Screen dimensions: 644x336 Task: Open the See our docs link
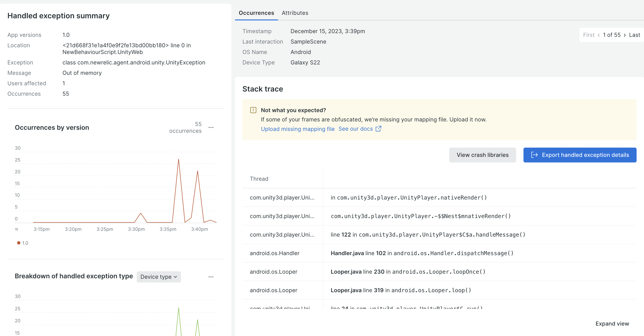355,129
